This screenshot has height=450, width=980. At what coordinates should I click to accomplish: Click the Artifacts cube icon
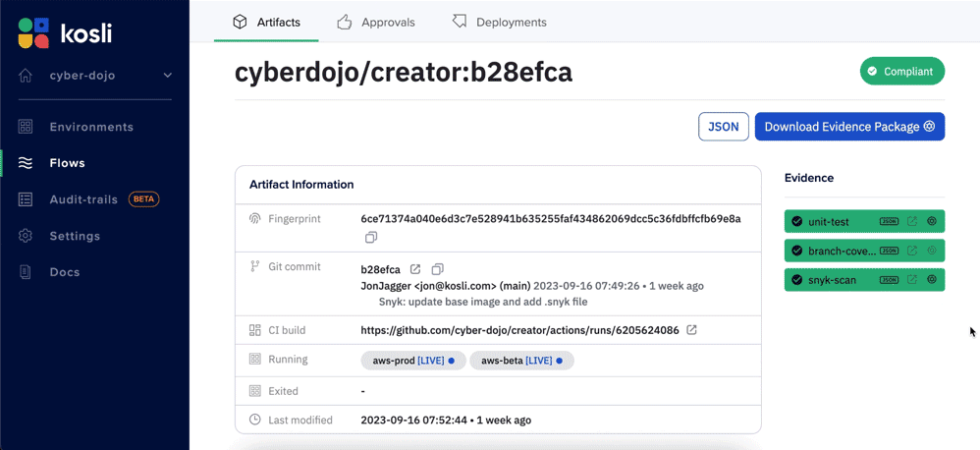240,23
